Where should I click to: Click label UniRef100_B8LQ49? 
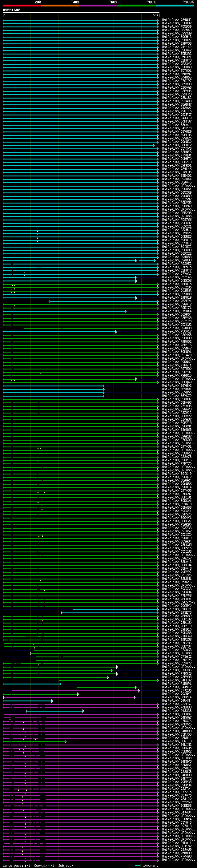177,382
